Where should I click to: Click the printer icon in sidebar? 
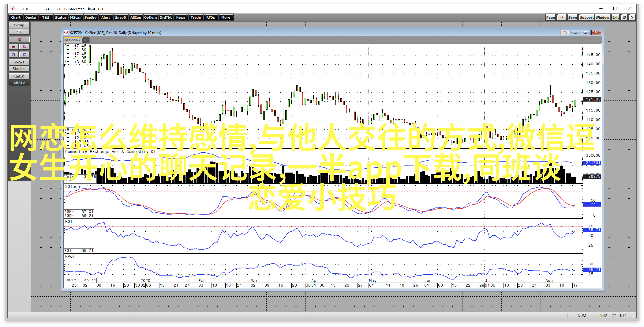(x=19, y=32)
